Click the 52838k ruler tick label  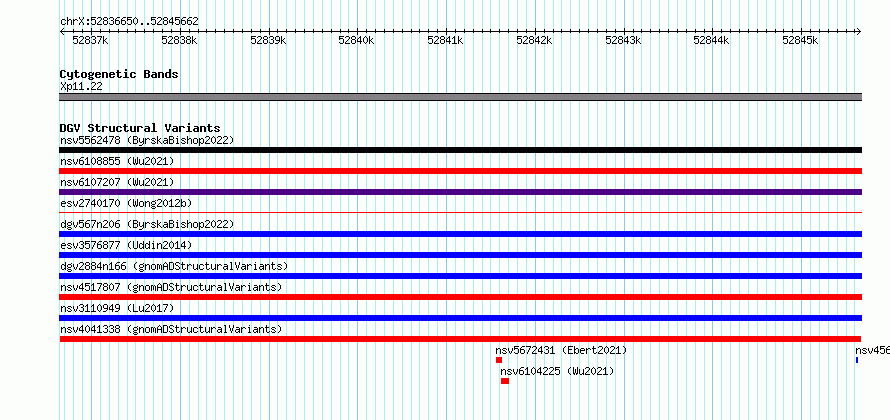click(179, 40)
